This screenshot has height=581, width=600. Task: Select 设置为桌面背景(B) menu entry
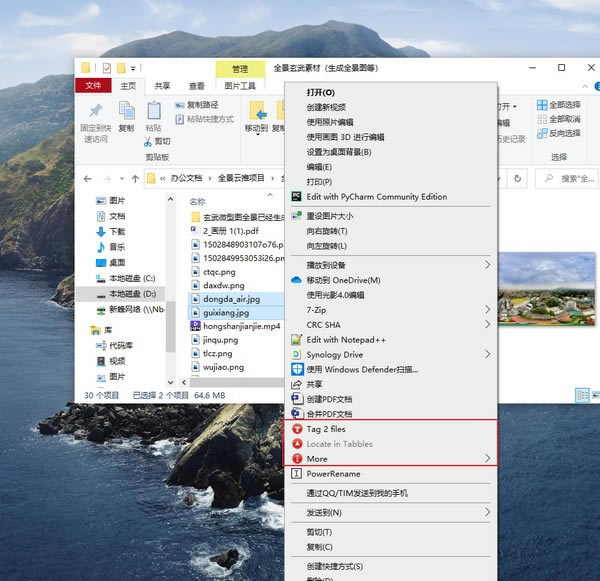[x=339, y=152]
